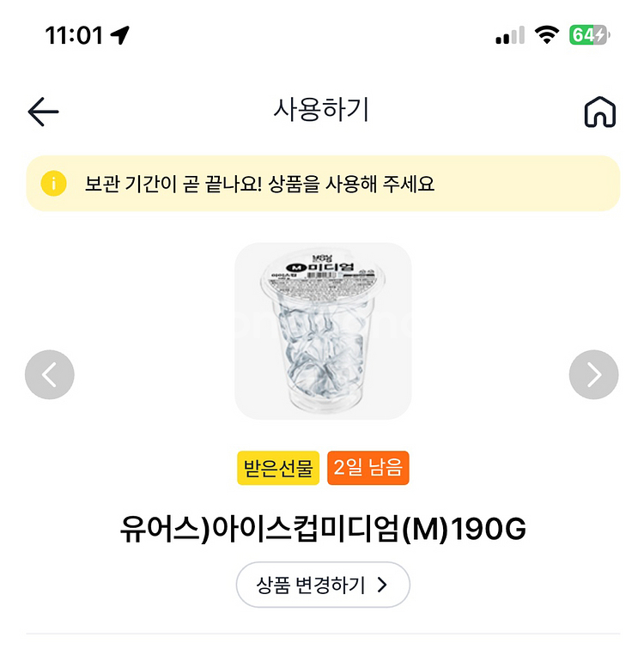
Task: Go to home via house icon
Action: (x=599, y=112)
